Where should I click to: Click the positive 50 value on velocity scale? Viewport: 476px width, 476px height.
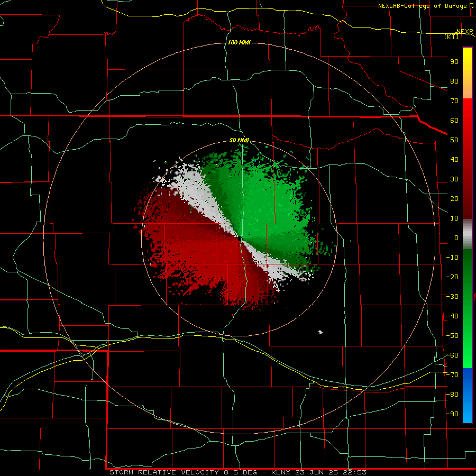point(454,140)
